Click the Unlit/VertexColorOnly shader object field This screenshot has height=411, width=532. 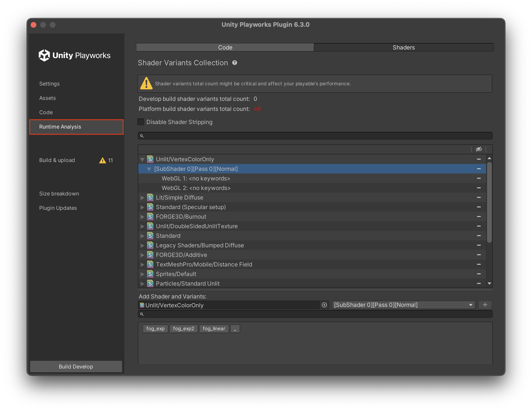point(229,305)
